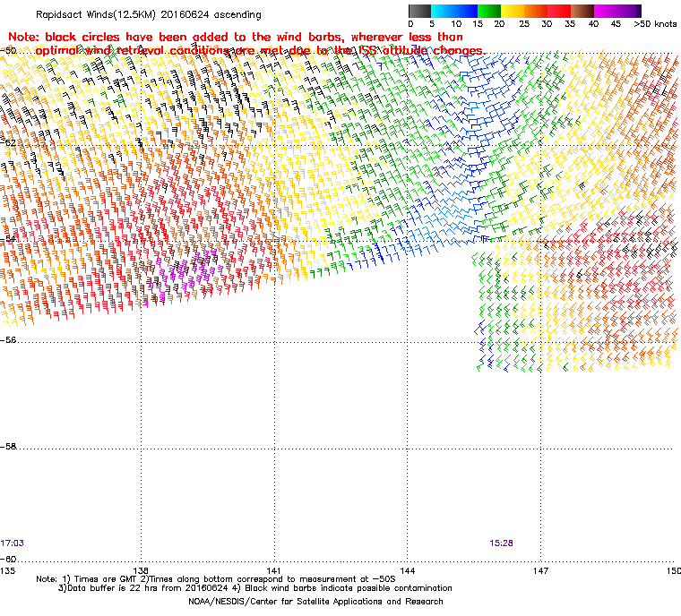Click the latitude label -54
681x616 pixels.
(8, 238)
